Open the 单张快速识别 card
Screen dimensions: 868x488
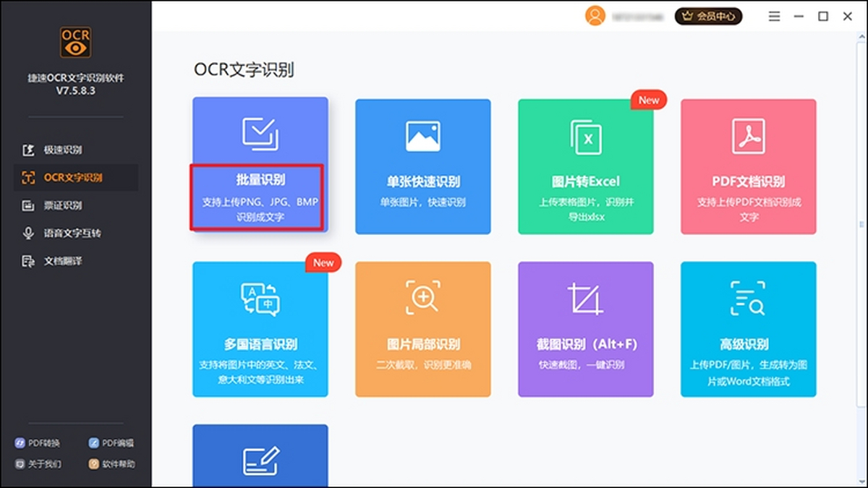click(x=422, y=166)
